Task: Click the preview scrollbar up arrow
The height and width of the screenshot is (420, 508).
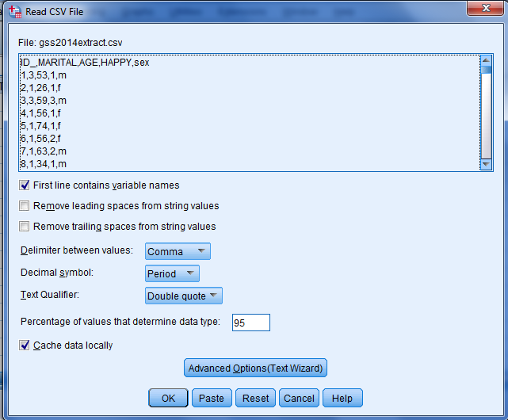Action: point(486,60)
